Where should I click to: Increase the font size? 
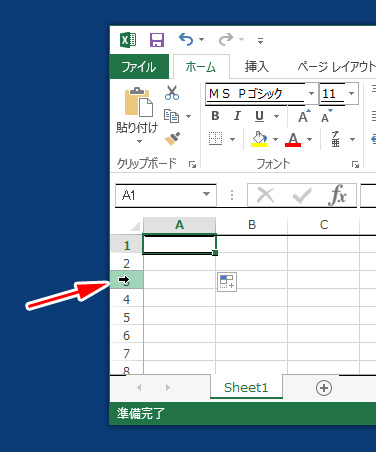pos(304,116)
